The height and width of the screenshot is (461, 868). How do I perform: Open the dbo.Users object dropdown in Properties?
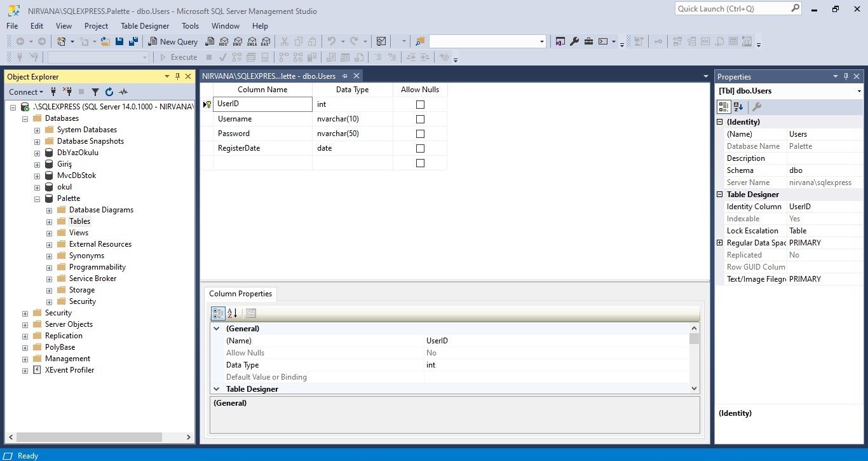[x=860, y=91]
